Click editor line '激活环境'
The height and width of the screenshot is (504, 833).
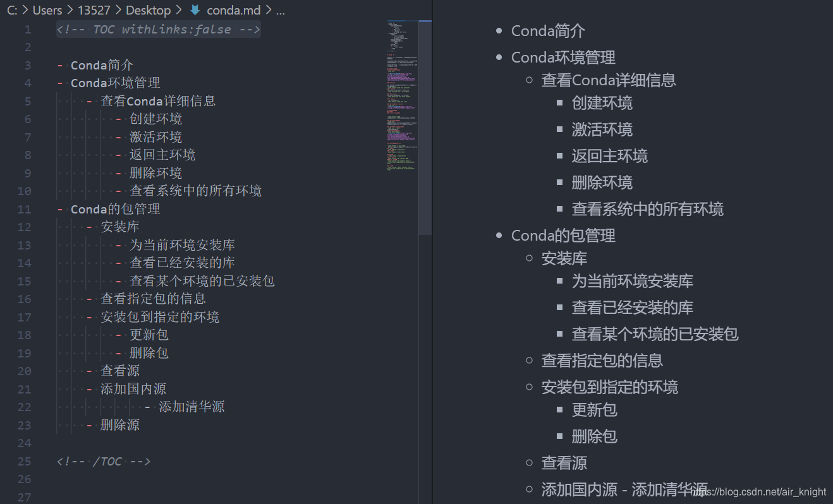coord(155,137)
